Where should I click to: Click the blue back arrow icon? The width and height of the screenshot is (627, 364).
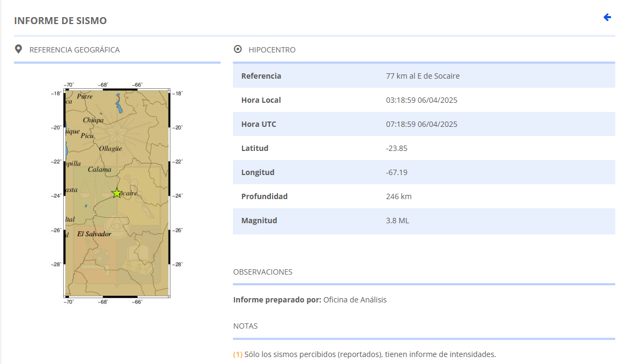(x=607, y=18)
